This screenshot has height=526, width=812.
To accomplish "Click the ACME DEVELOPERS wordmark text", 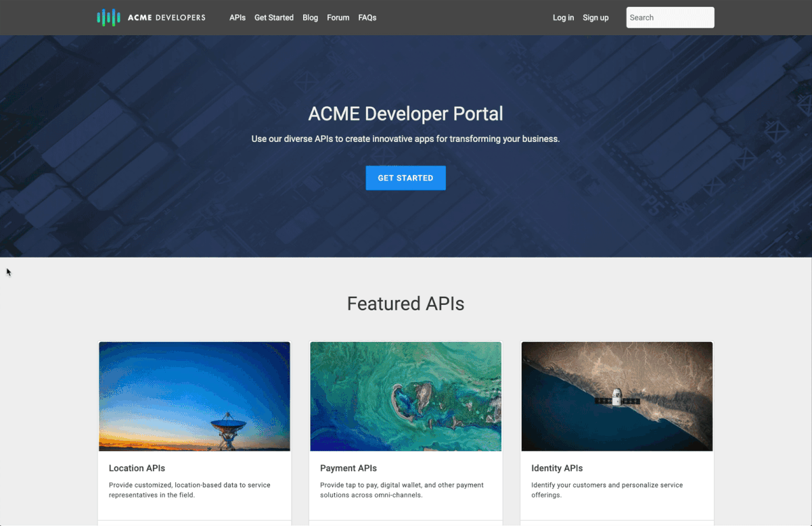I will pos(166,18).
